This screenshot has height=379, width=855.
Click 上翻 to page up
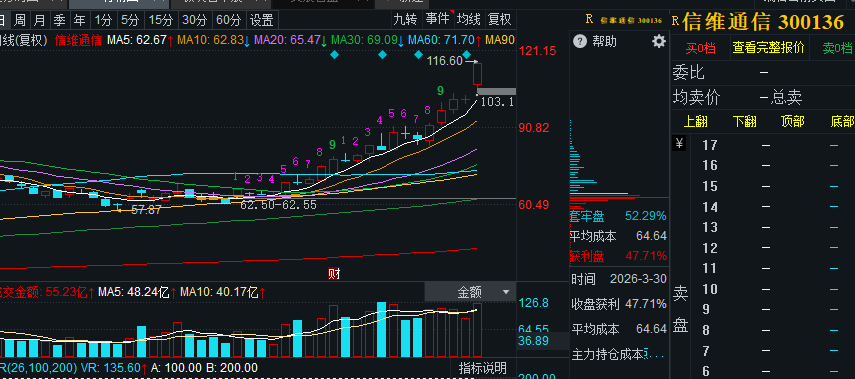click(x=695, y=121)
